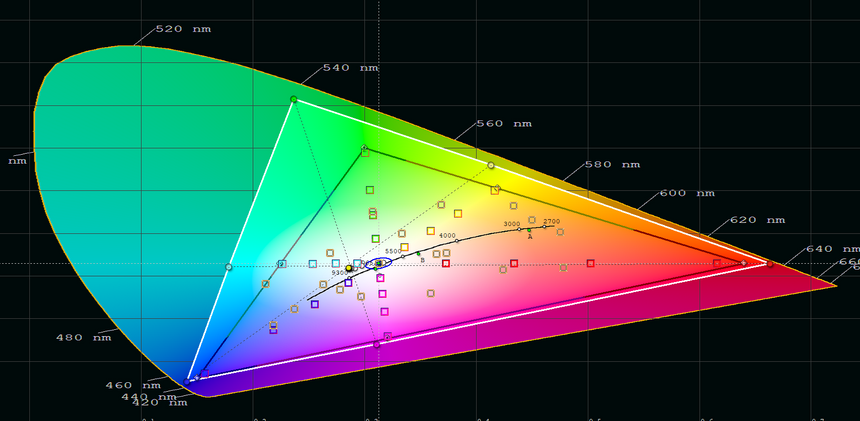Click the 5500 color temperature label
The height and width of the screenshot is (421, 860).
click(x=393, y=251)
